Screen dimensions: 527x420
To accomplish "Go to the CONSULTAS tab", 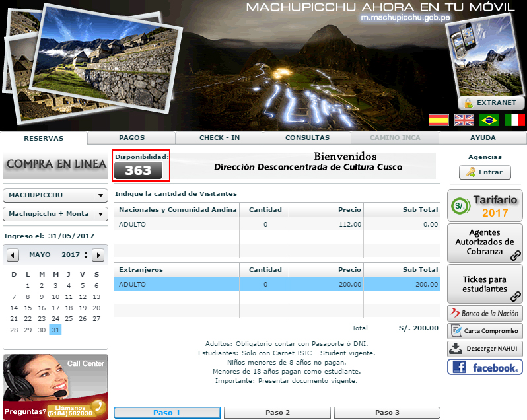I will (x=307, y=138).
